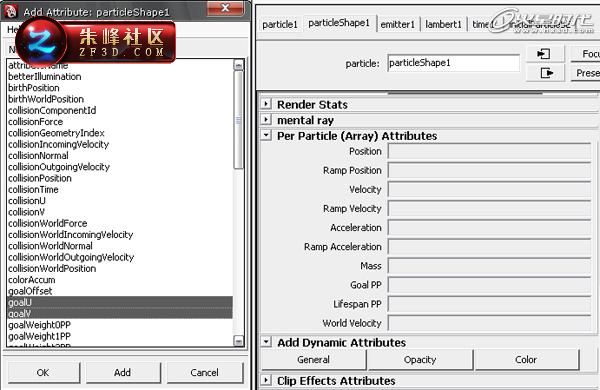Expand the Render Stats section

coord(266,104)
